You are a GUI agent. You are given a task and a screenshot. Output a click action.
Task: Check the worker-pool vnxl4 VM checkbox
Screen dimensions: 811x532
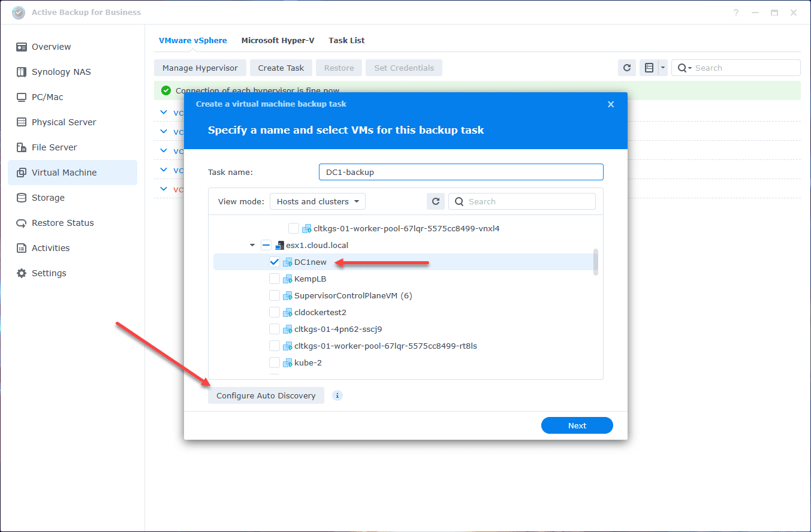point(294,228)
